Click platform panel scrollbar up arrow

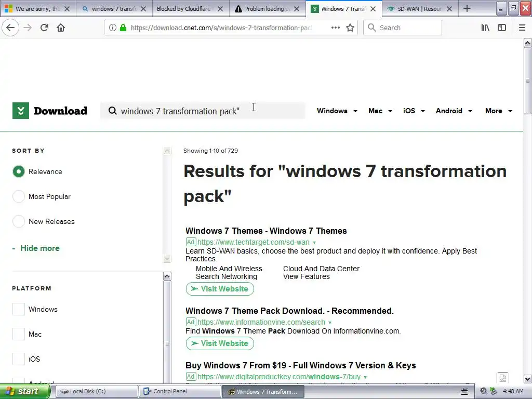(x=167, y=276)
